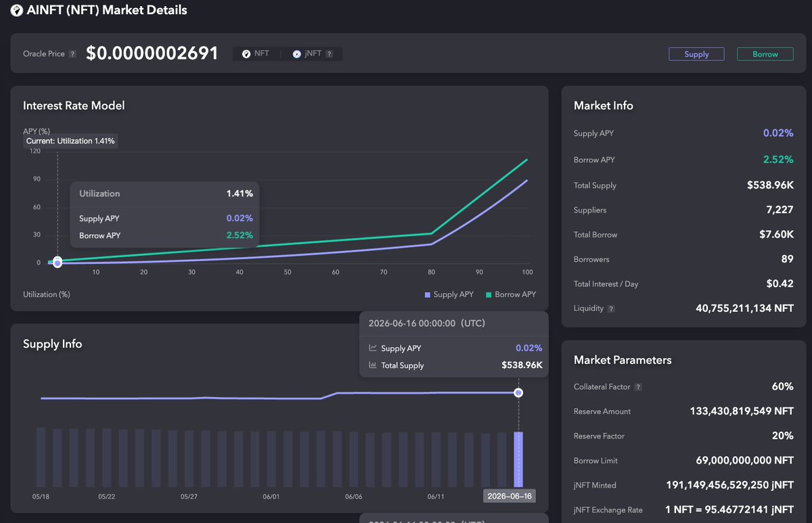Screen dimensions: 812x523
Task: Click the NFT token icon chip
Action: coord(246,53)
